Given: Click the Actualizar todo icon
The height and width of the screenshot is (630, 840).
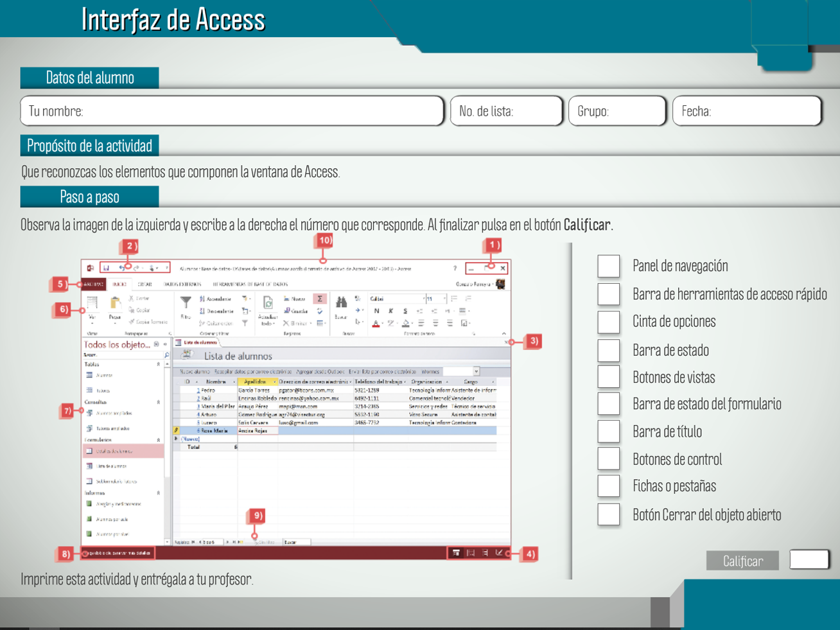Looking at the screenshot, I should point(268,304).
